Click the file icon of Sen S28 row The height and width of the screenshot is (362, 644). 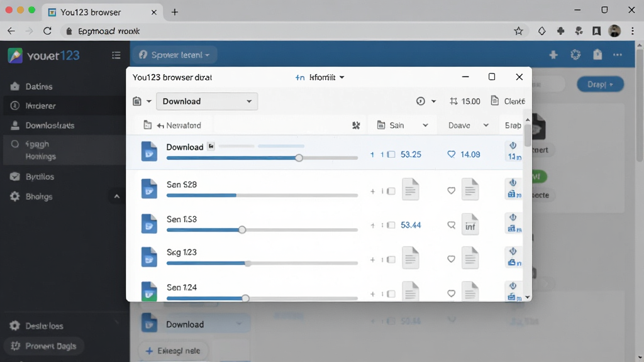point(149,189)
